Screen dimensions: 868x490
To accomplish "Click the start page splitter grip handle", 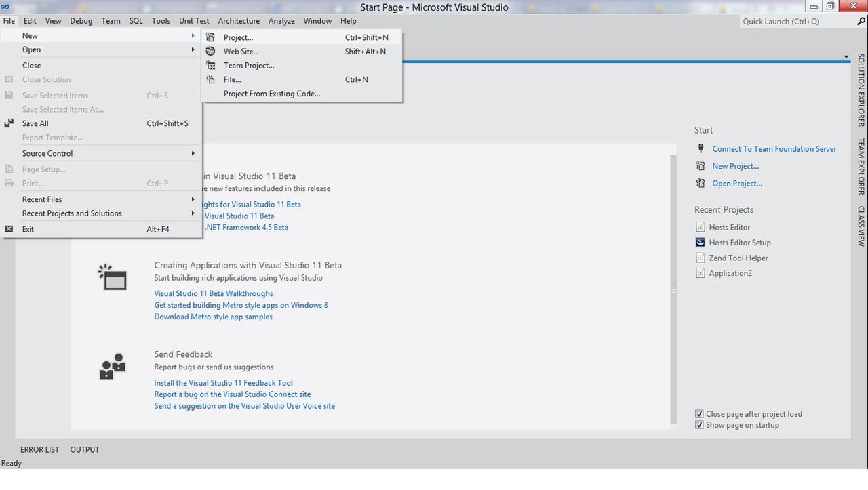I will coord(673,289).
